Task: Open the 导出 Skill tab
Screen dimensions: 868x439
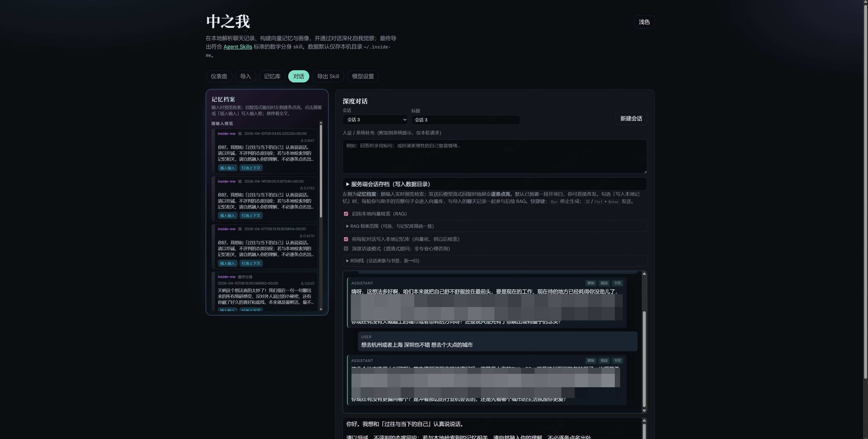Action: (x=328, y=76)
